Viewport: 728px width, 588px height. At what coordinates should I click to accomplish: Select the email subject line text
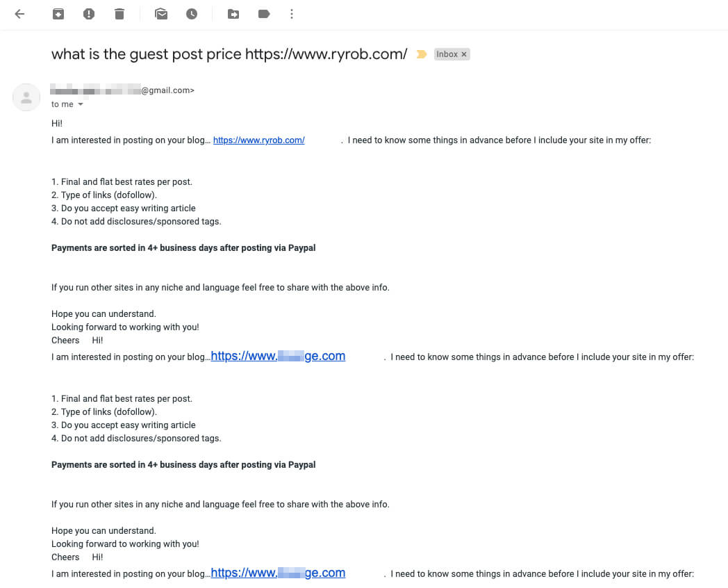pos(229,54)
